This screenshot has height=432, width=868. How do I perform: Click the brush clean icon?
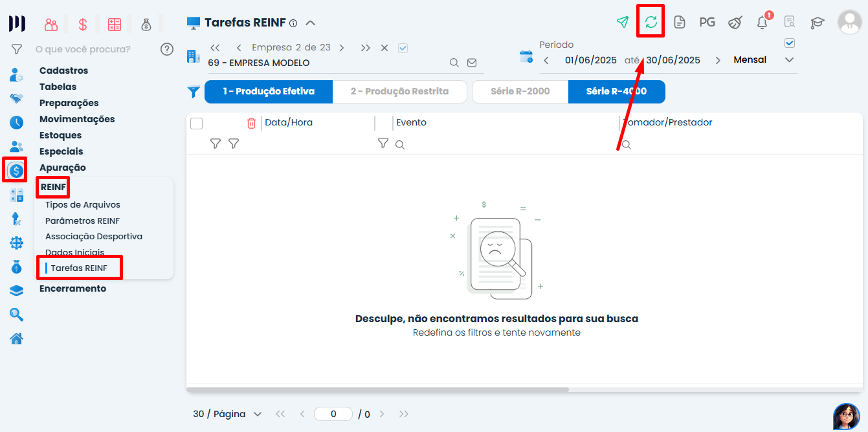coord(735,23)
